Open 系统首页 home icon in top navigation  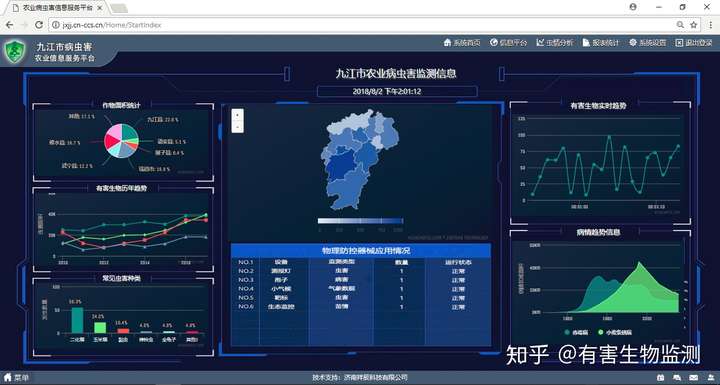(x=448, y=42)
